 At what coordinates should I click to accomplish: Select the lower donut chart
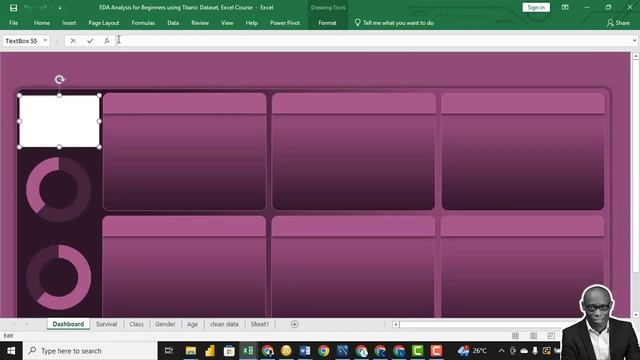(58, 277)
